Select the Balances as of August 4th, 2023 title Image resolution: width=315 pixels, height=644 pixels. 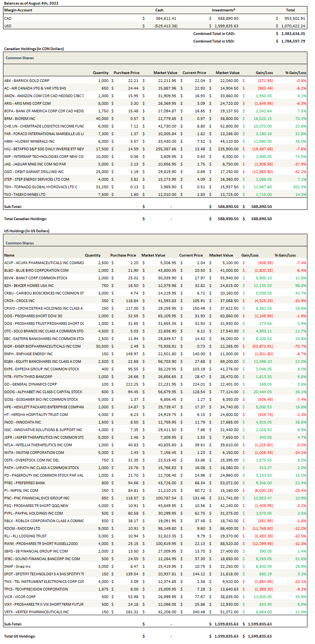point(31,3)
